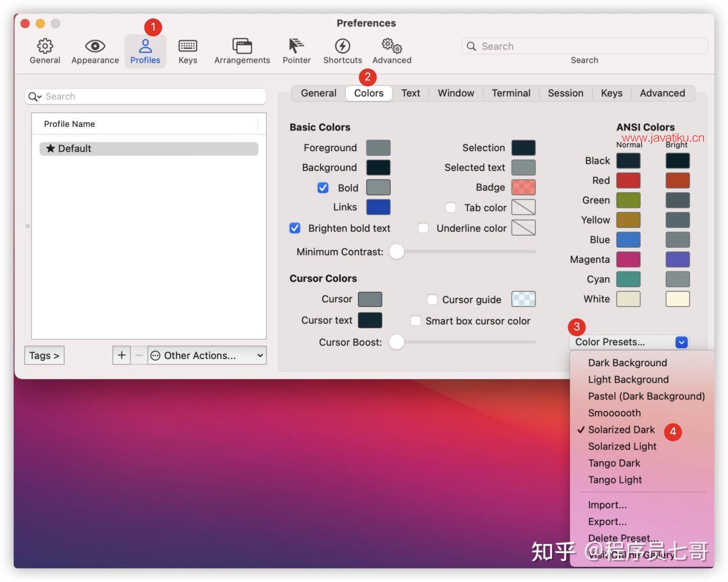Expand the Tags panel button
This screenshot has width=728, height=582.
click(44, 355)
